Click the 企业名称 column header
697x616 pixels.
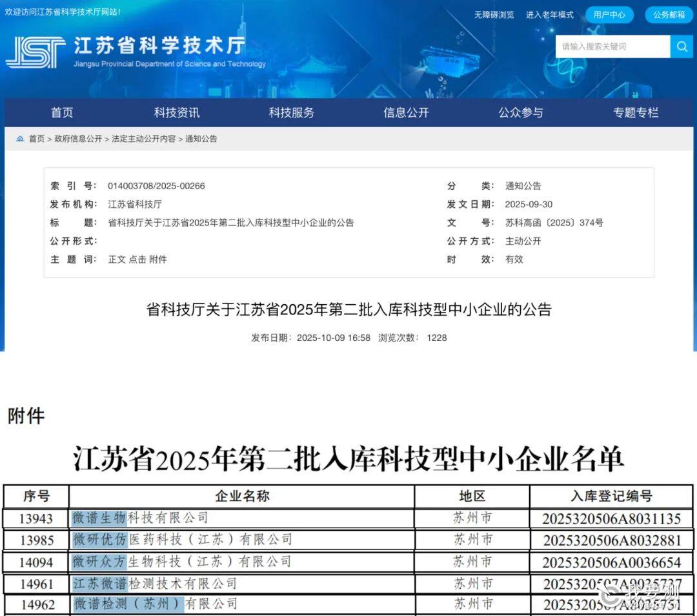click(242, 497)
